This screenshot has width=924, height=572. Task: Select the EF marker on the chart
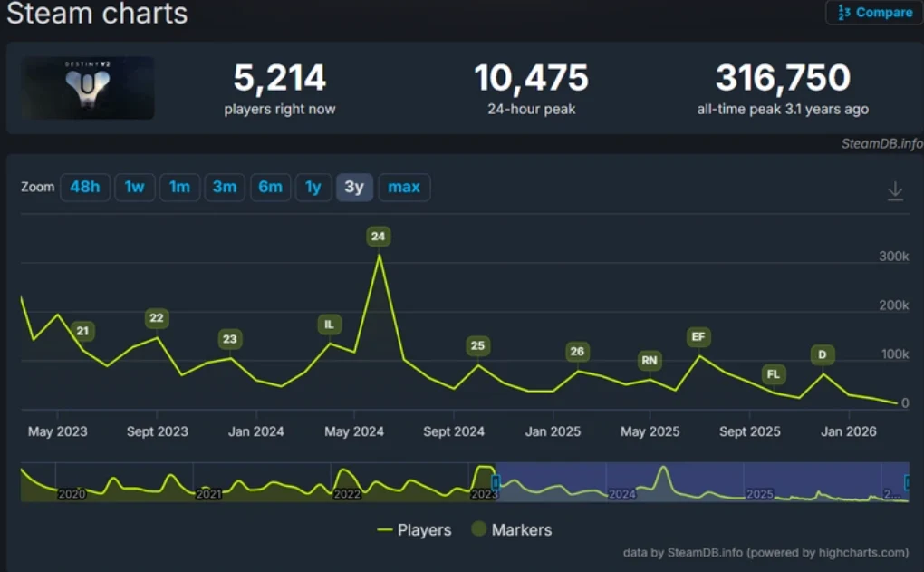(698, 336)
